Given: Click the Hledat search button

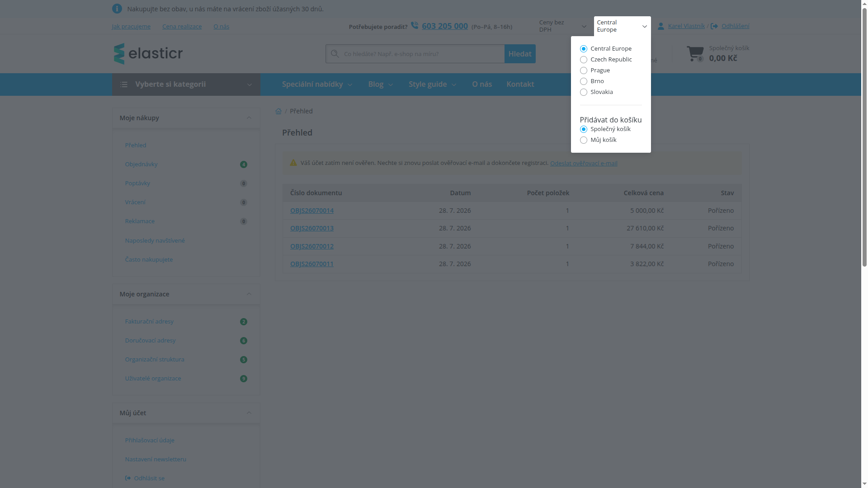Looking at the screenshot, I should [520, 54].
